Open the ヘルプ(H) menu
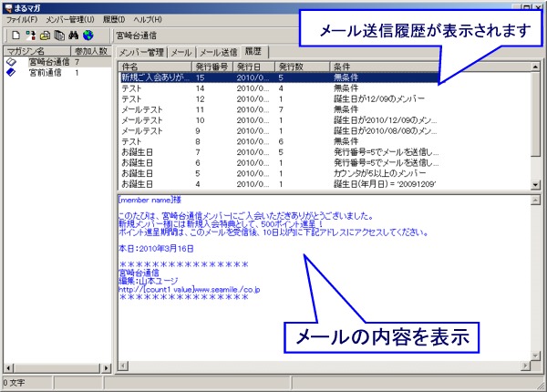This screenshot has height=392, width=547. [x=146, y=19]
